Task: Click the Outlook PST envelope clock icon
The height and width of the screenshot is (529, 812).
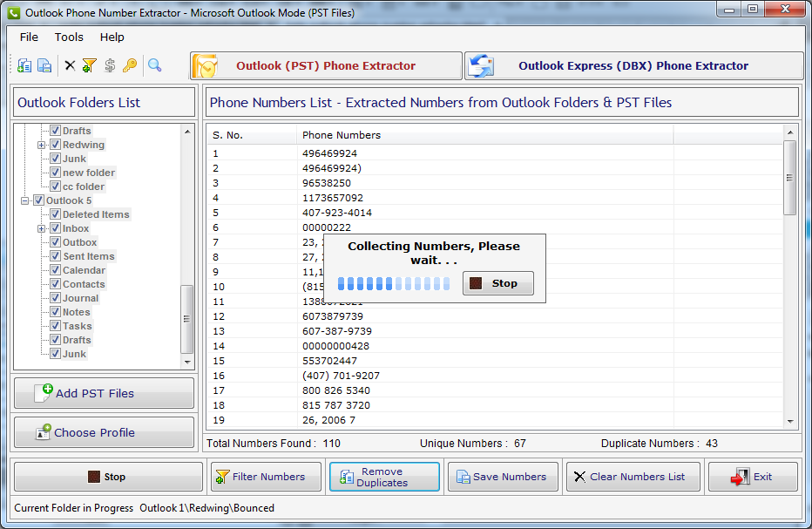Action: pos(206,66)
